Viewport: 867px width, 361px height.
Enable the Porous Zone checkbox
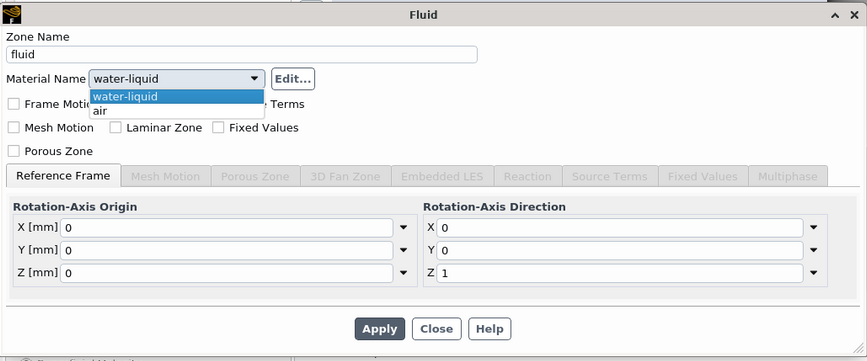(x=14, y=151)
